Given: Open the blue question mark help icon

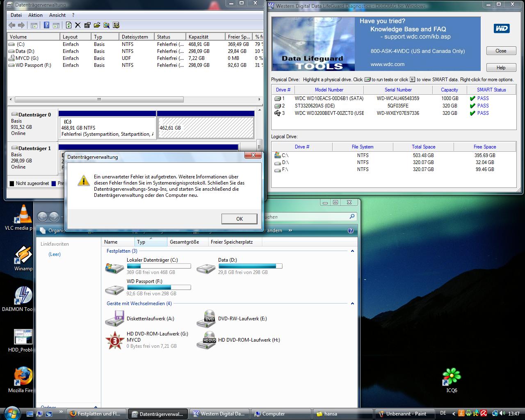Looking at the screenshot, I should click(46, 25).
